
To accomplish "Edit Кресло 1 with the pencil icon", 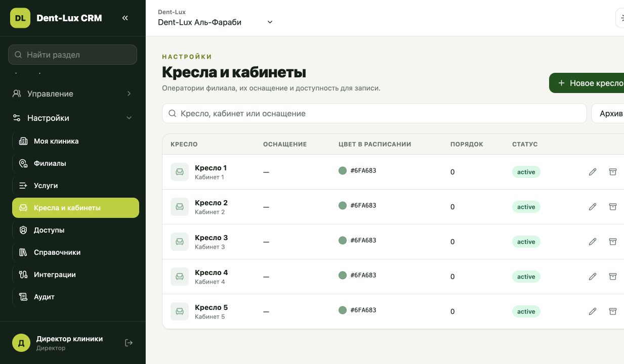I will [x=593, y=172].
